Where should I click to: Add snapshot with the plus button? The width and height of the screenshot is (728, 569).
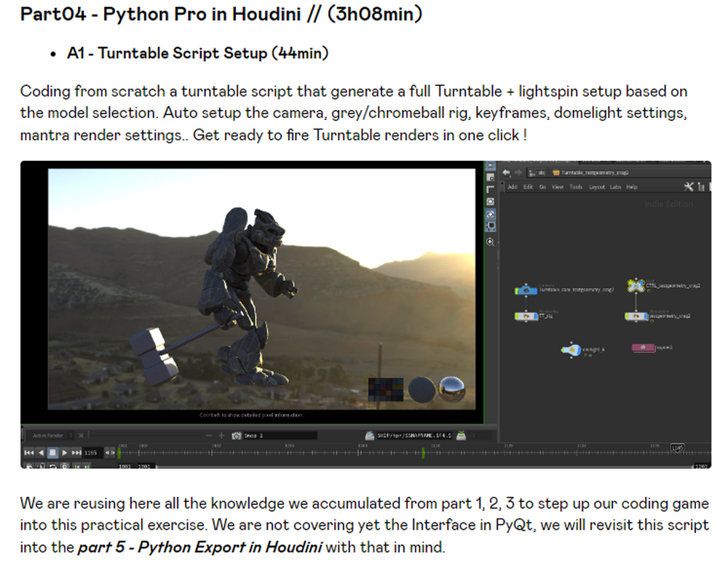[x=221, y=435]
